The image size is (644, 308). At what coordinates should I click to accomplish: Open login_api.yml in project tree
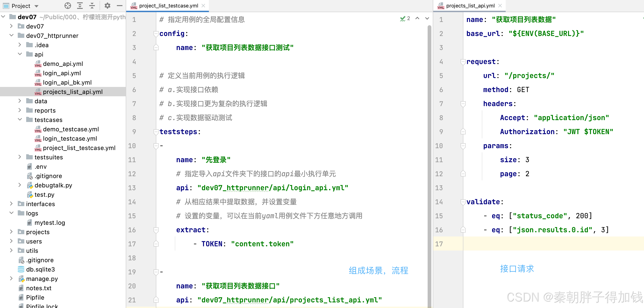(x=62, y=73)
